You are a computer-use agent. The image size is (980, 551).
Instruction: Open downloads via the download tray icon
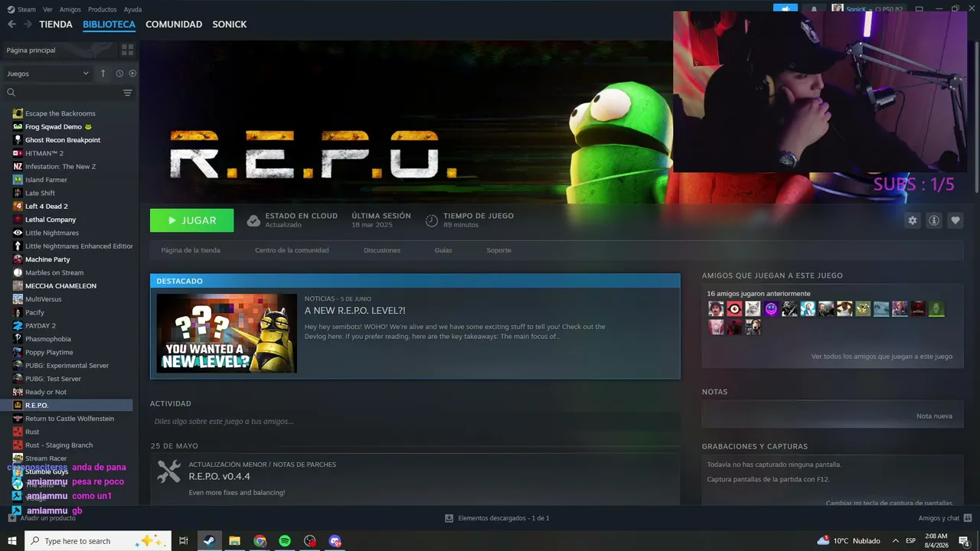point(449,518)
